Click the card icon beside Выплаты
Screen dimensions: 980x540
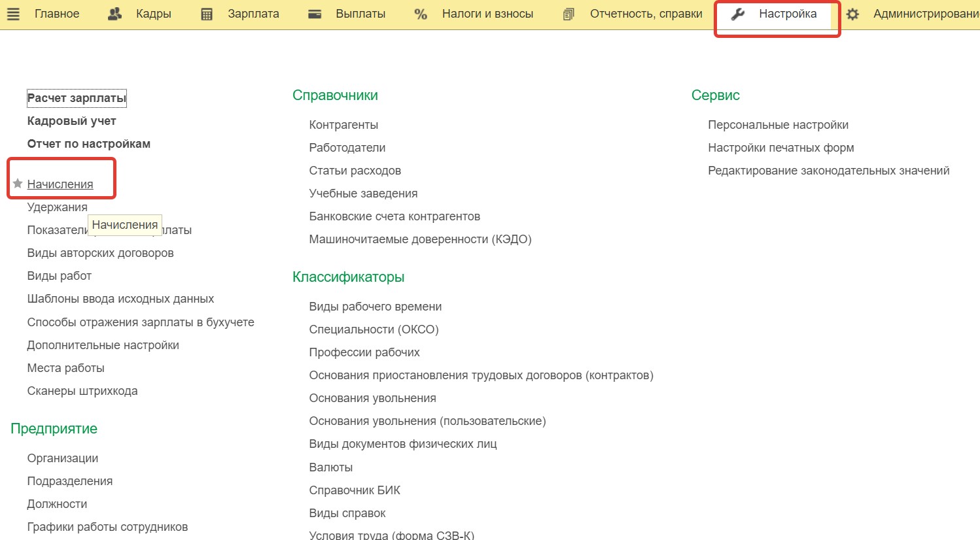(315, 14)
